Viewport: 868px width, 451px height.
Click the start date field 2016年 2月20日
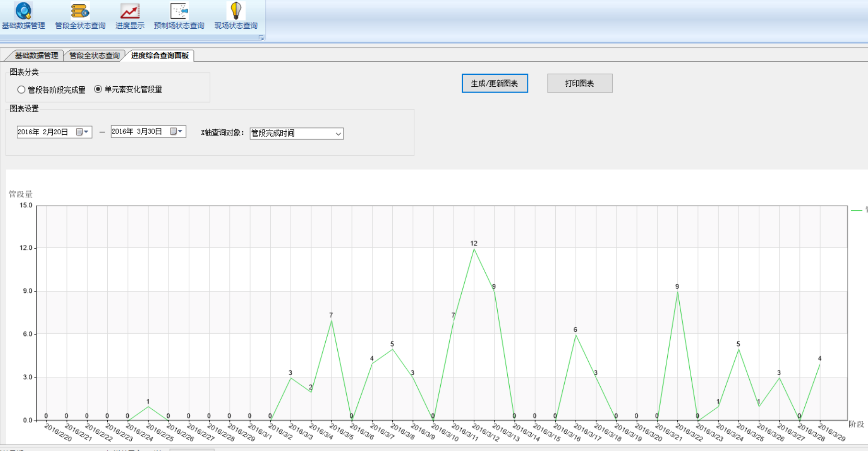[54, 132]
